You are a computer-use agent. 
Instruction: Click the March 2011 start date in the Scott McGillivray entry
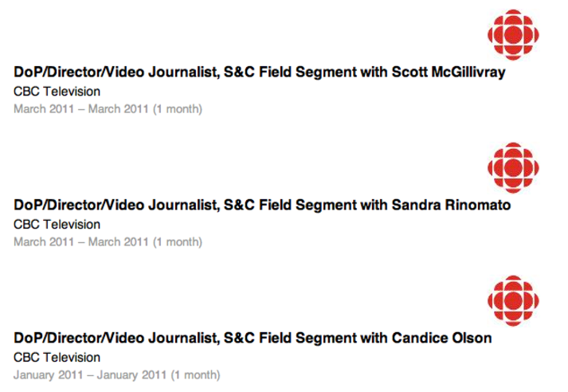[x=44, y=108]
